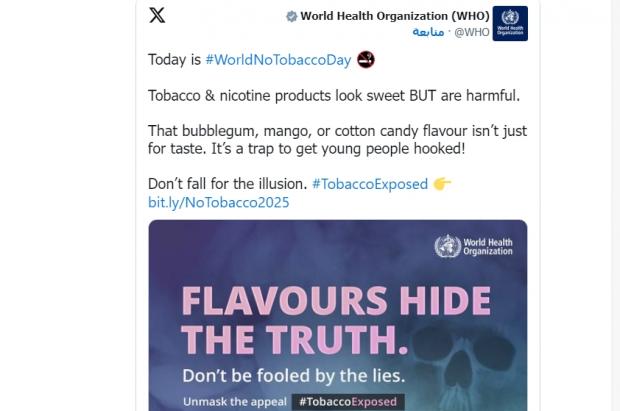
Task: Open the #WorldNoTobaccoDay hashtag
Action: click(x=278, y=60)
